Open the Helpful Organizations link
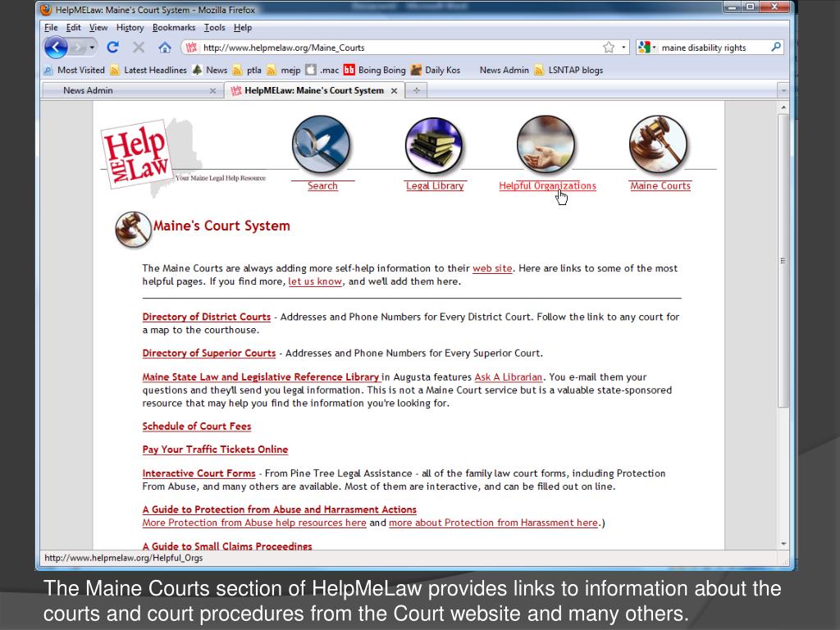The height and width of the screenshot is (630, 840). tap(547, 186)
